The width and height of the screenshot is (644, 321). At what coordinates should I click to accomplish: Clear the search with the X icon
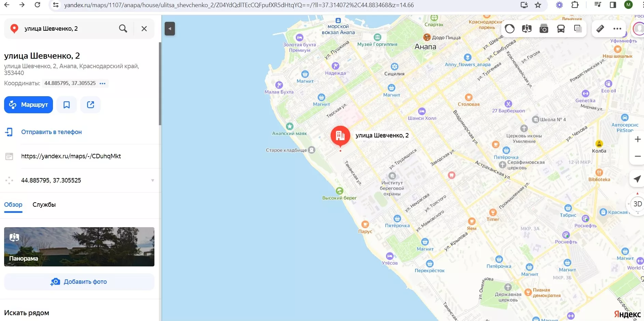tap(144, 29)
